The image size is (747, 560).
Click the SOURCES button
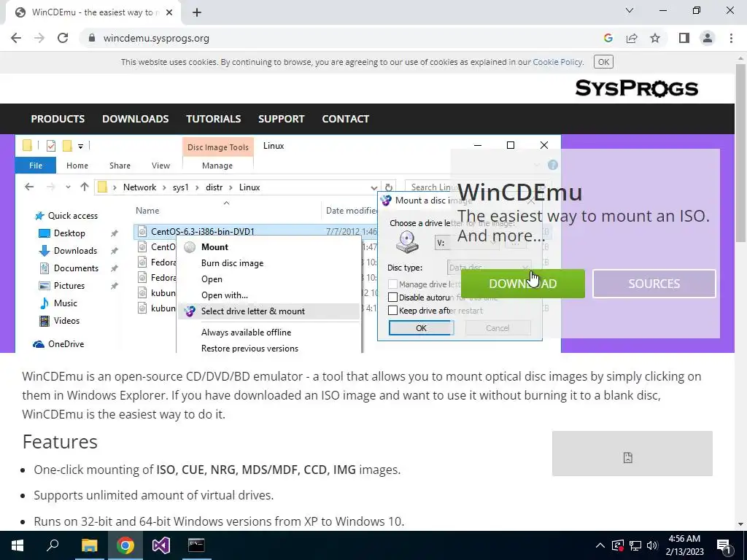[x=654, y=284]
